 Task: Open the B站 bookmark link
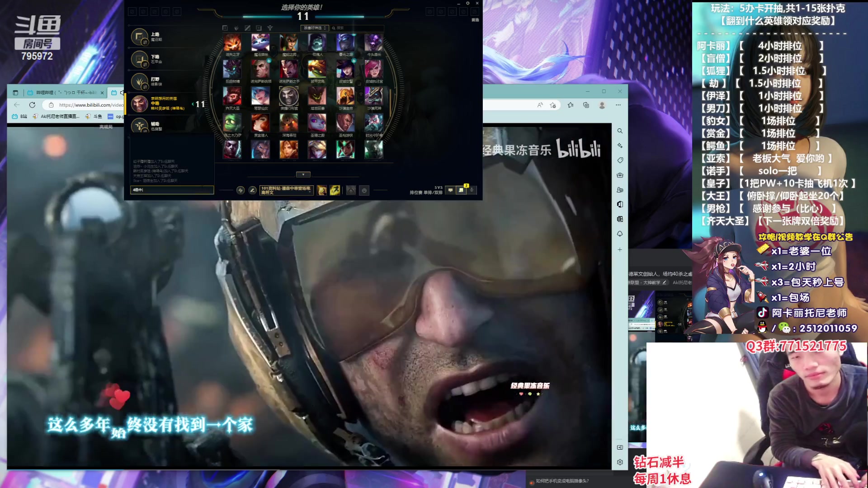click(x=19, y=117)
